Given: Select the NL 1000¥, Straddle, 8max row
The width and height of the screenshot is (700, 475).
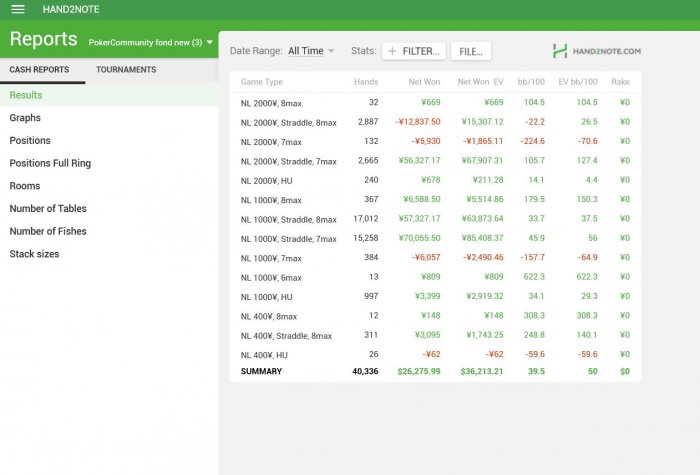Looking at the screenshot, I should pyautogui.click(x=289, y=219).
